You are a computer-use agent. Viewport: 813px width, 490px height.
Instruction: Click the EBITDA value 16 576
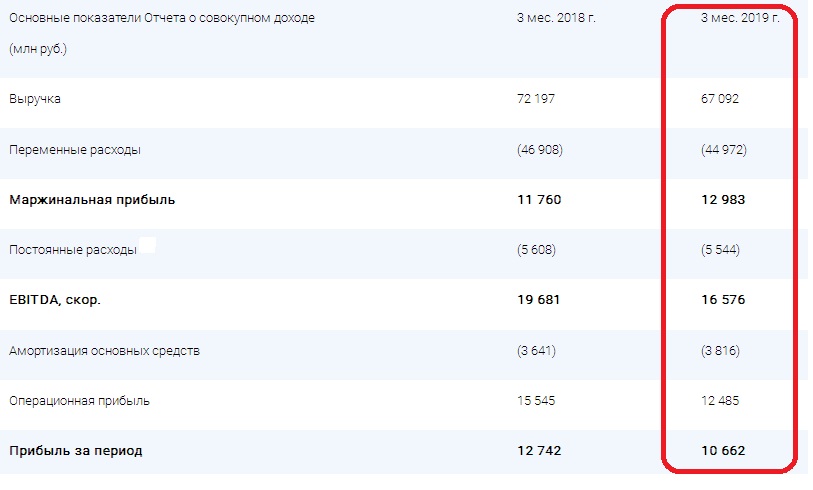click(x=723, y=300)
